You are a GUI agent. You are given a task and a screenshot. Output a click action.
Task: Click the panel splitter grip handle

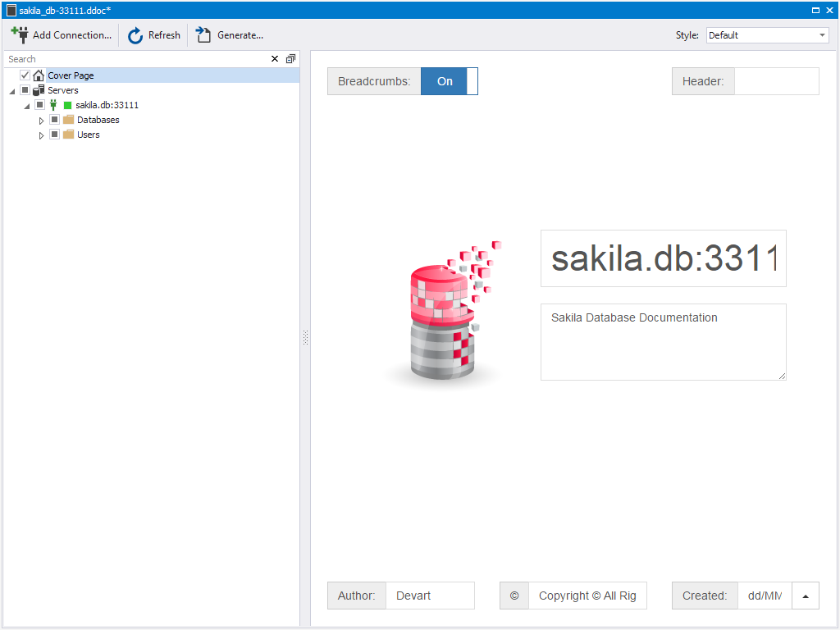click(305, 337)
